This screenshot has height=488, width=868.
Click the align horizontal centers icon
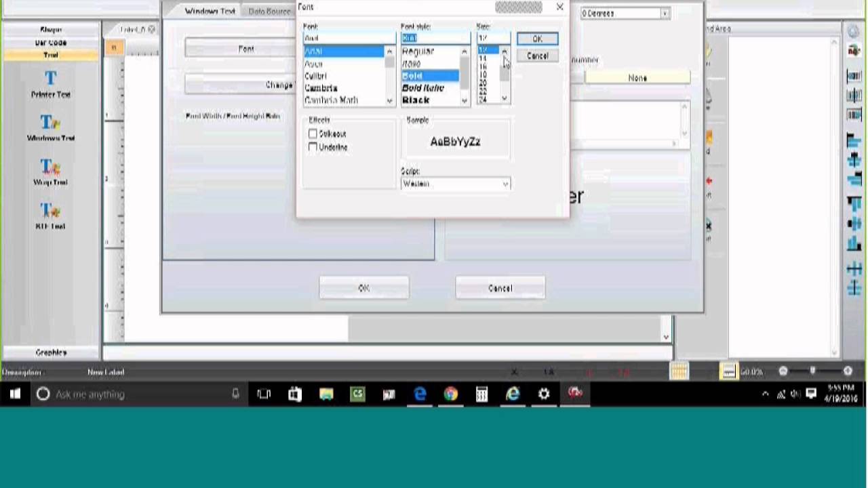(x=854, y=161)
